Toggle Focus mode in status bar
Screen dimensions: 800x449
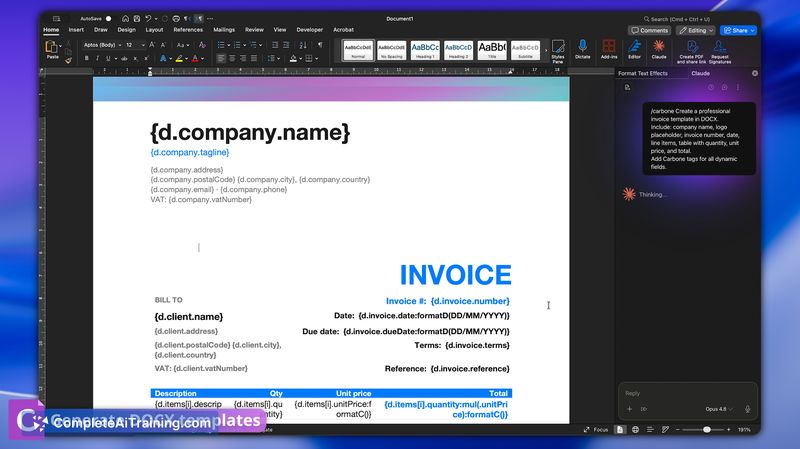(596, 430)
